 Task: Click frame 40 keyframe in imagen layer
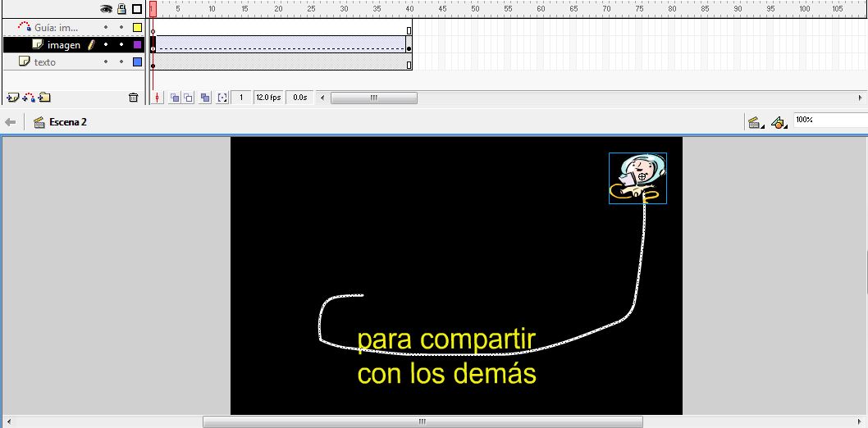point(409,45)
